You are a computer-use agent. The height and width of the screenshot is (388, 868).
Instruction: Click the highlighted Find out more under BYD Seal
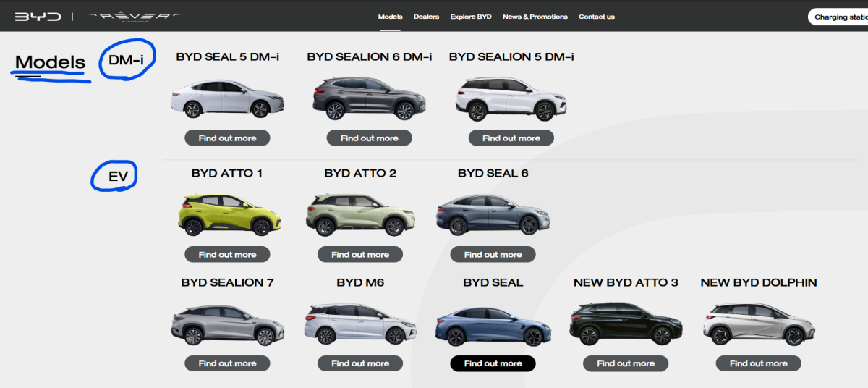point(493,363)
